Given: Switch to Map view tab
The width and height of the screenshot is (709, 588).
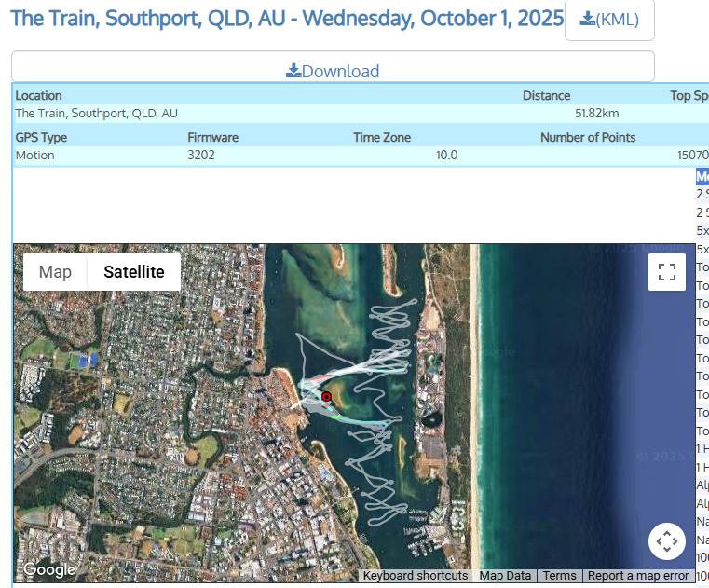Looking at the screenshot, I should tap(55, 272).
